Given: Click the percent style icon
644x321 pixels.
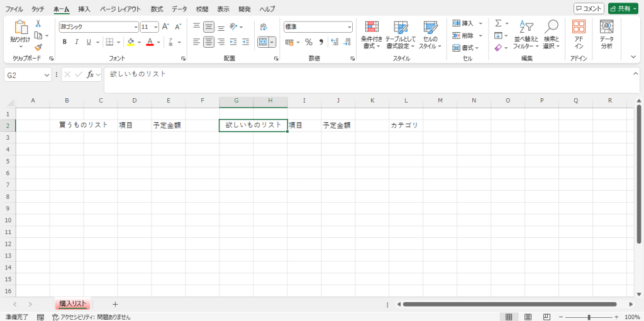Looking at the screenshot, I should (308, 42).
